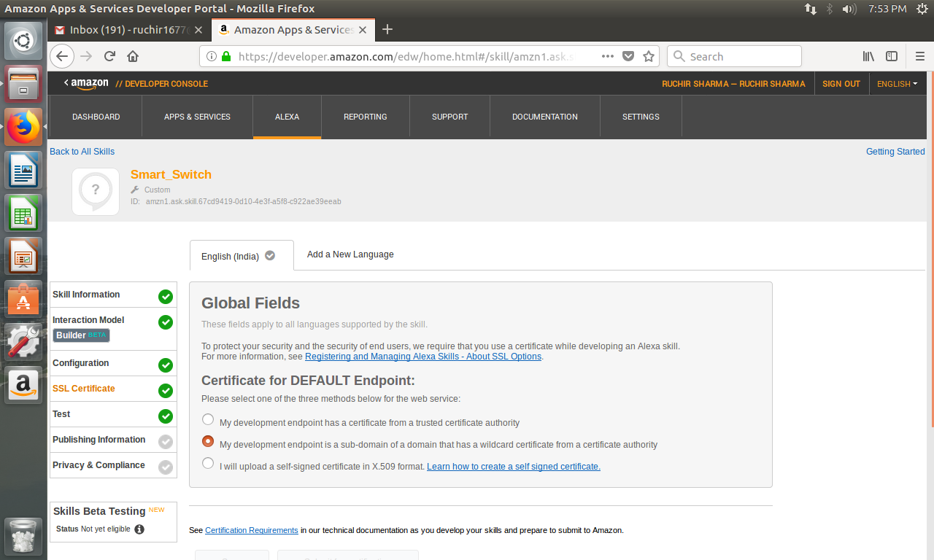934x560 pixels.
Task: Click the Smart_Switch skill placeholder icon
Action: coord(96,192)
